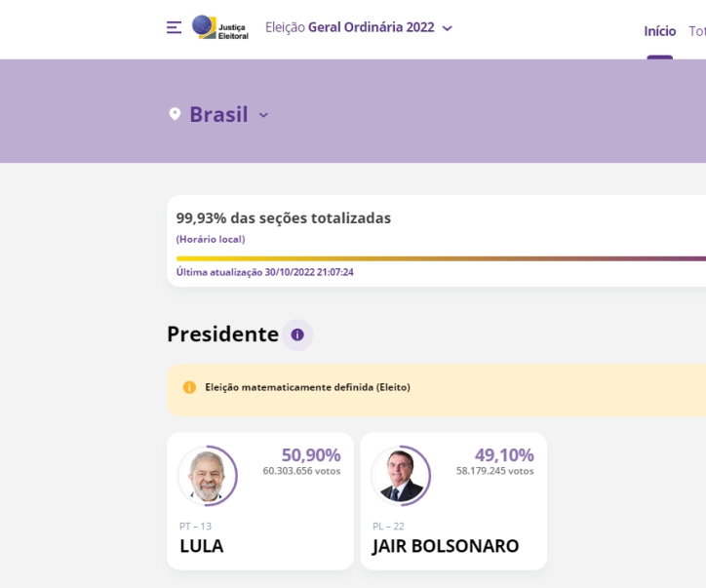706x588 pixels.
Task: Switch to the Início tab
Action: point(659,31)
